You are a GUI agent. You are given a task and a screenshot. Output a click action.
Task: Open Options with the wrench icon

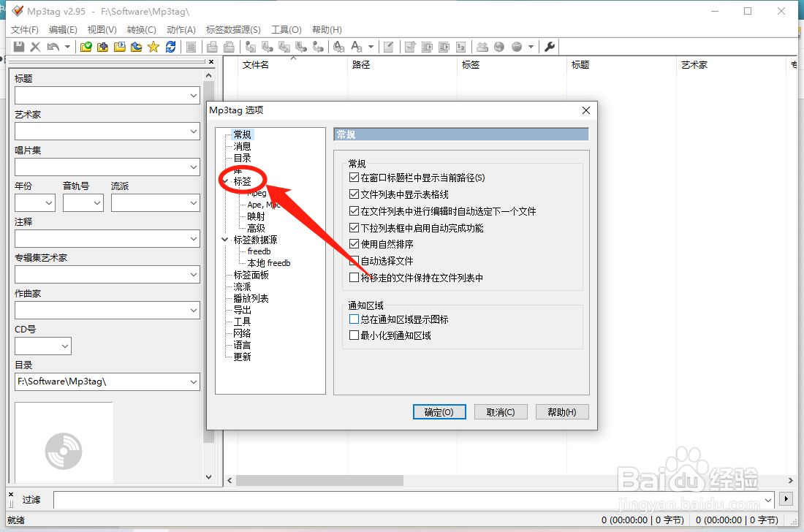click(x=550, y=47)
